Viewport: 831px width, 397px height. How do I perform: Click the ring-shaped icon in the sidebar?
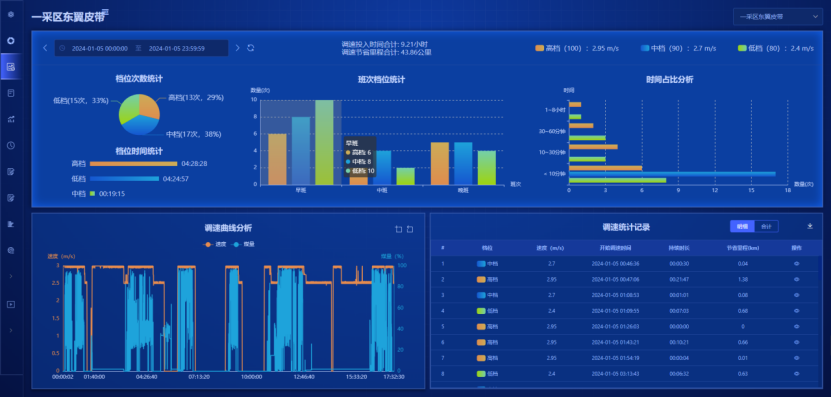pyautogui.click(x=11, y=41)
